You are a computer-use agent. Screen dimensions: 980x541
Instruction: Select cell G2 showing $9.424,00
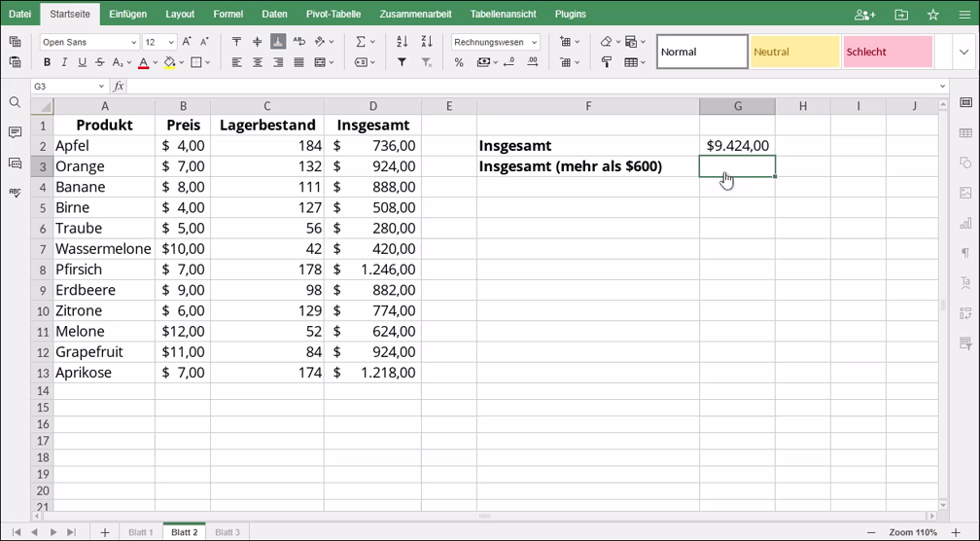point(737,146)
